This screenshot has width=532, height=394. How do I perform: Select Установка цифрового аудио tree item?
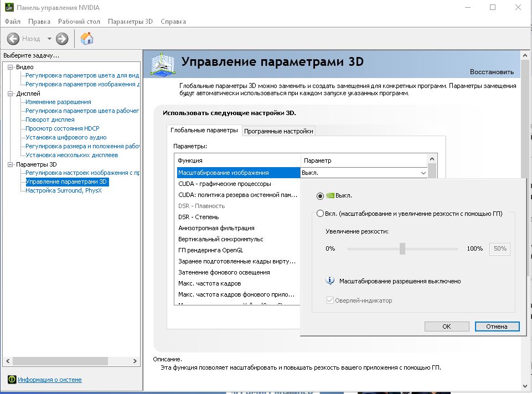tap(66, 137)
